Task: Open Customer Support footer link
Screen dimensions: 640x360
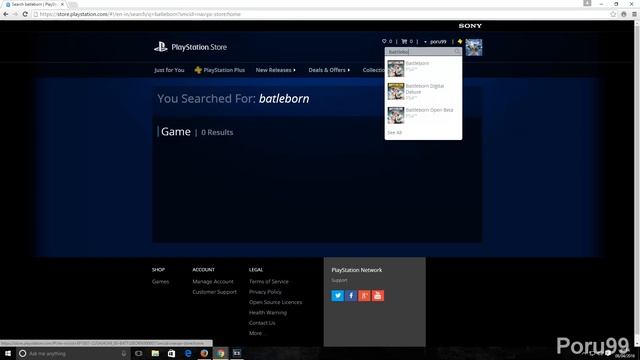Action: pyautogui.click(x=214, y=292)
